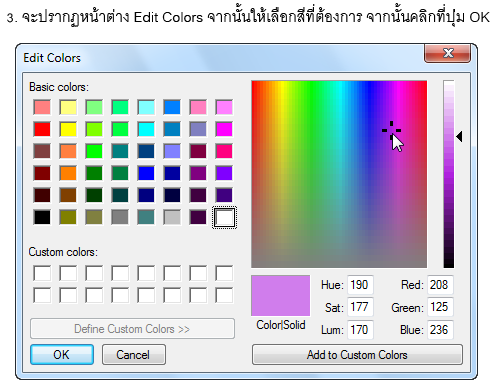Click the Sat value field
The image size is (490, 380).
point(360,307)
